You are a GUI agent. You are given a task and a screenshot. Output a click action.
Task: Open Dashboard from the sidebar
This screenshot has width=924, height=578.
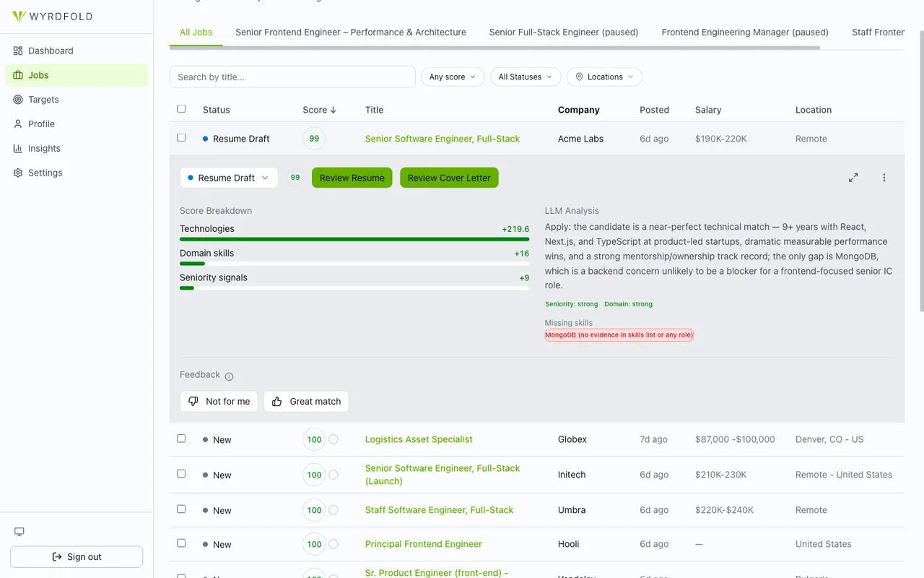77,51
